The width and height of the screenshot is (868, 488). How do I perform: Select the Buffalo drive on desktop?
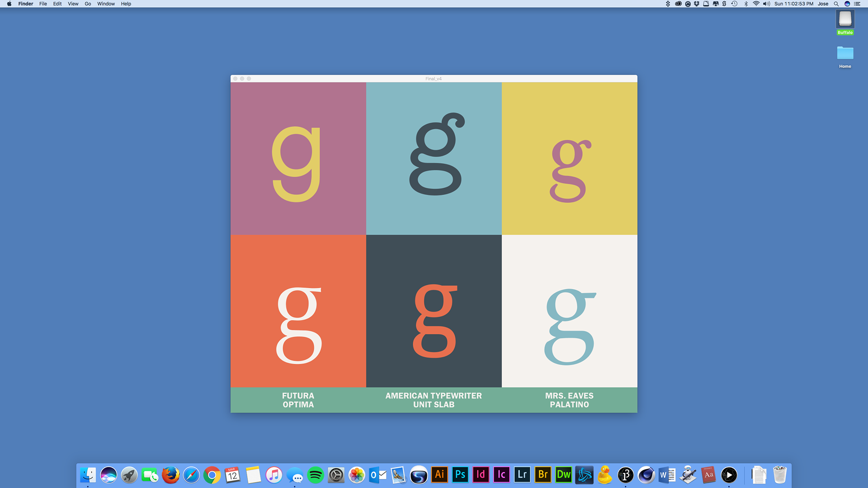845,23
